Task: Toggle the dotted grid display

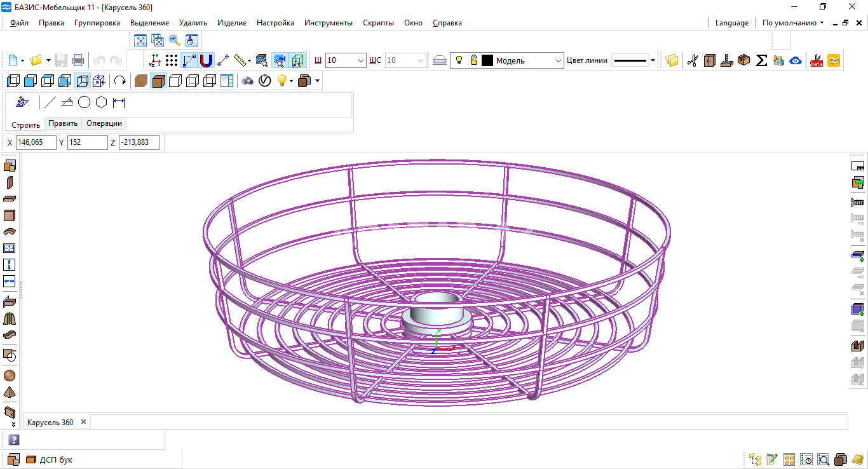Action: [x=172, y=60]
